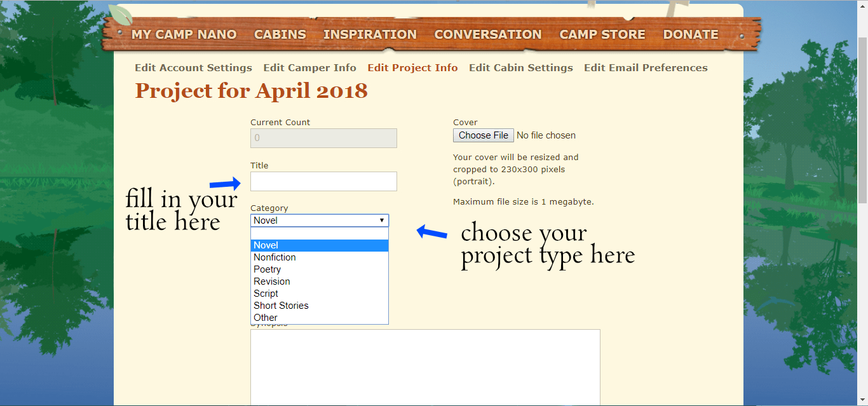This screenshot has height=406, width=868.
Task: Select Novel from the Category list
Action: point(320,245)
